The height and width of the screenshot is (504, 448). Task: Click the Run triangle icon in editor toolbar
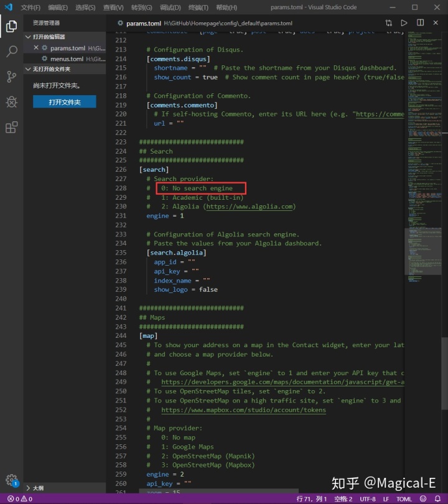click(x=404, y=23)
